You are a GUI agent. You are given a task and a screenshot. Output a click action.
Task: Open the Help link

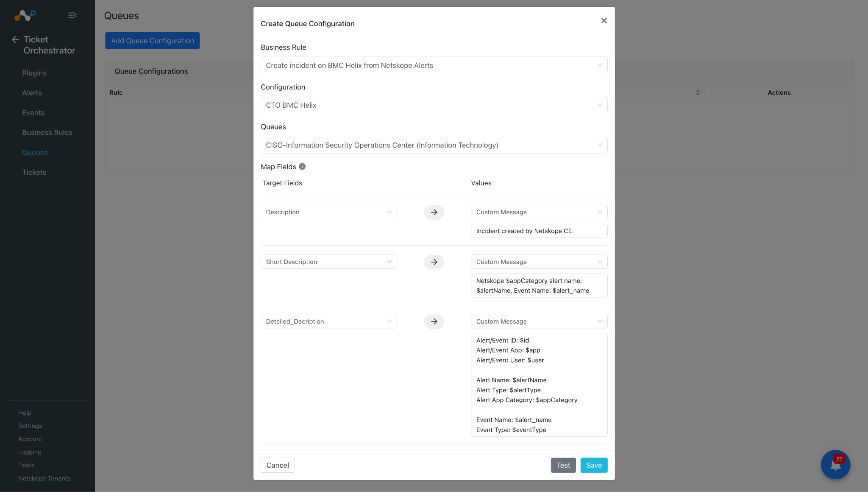(x=25, y=413)
